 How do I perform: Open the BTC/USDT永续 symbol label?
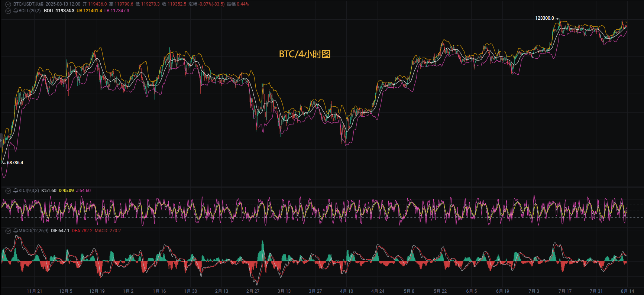pos(28,4)
